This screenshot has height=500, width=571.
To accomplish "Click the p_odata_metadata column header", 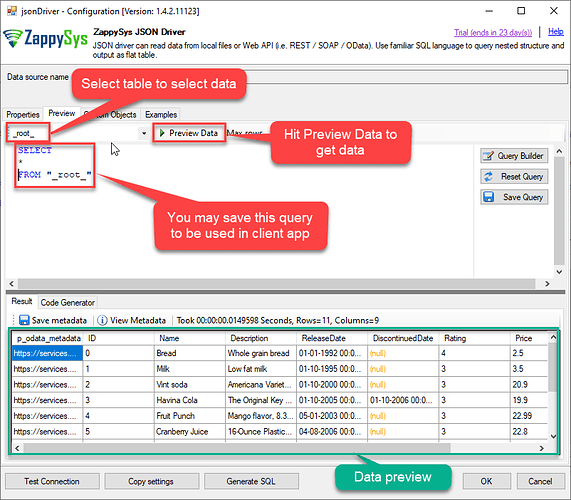I will coord(47,338).
